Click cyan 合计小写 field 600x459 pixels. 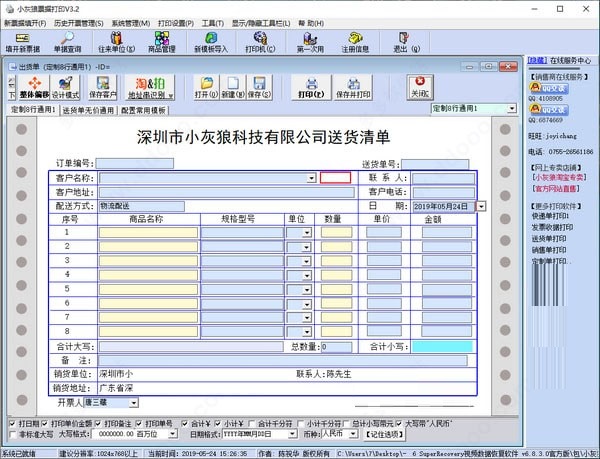coord(442,347)
